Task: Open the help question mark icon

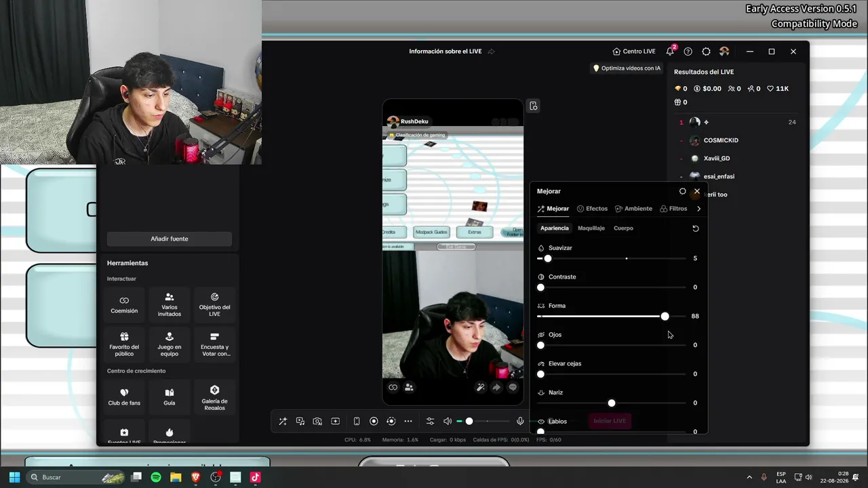Action: [688, 52]
